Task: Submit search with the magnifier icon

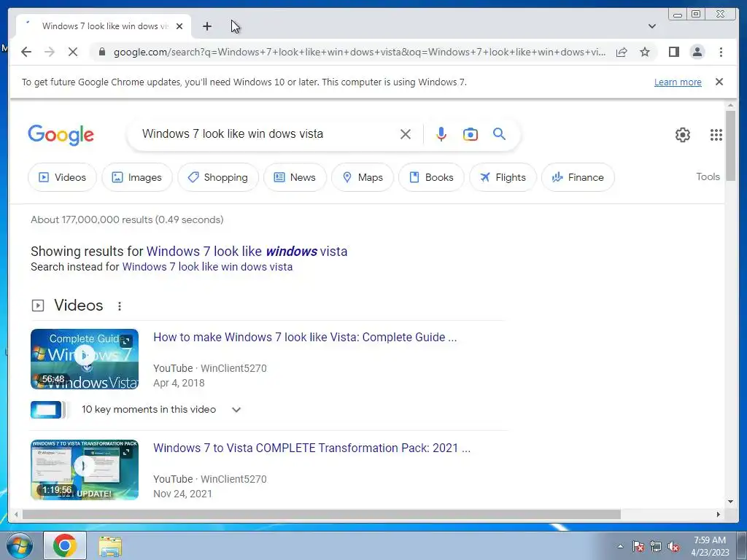Action: pyautogui.click(x=499, y=134)
